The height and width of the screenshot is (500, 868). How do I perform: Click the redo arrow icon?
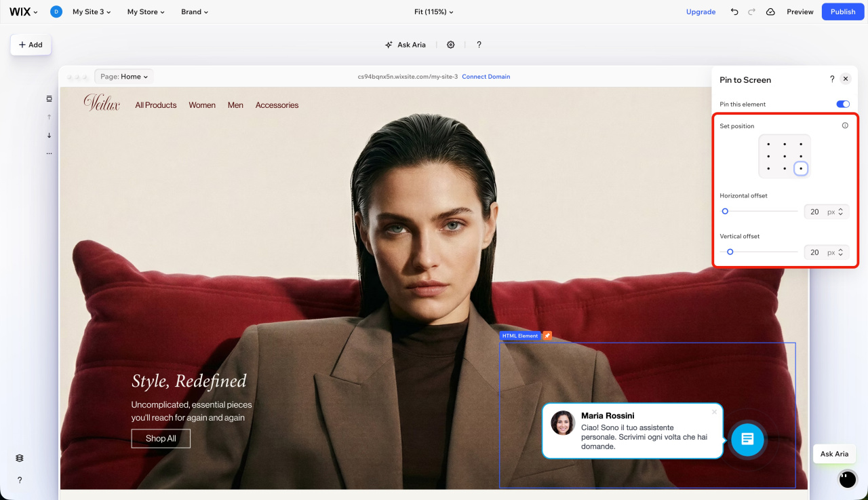751,12
